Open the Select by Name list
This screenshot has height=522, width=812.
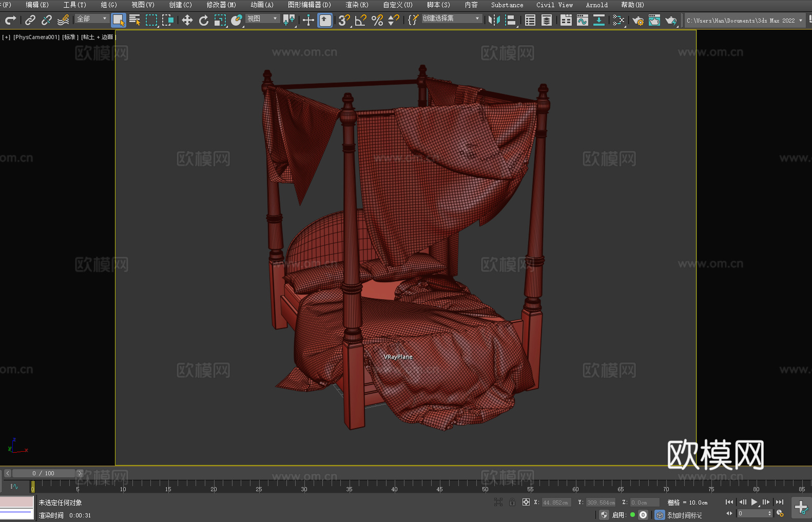[x=134, y=20]
